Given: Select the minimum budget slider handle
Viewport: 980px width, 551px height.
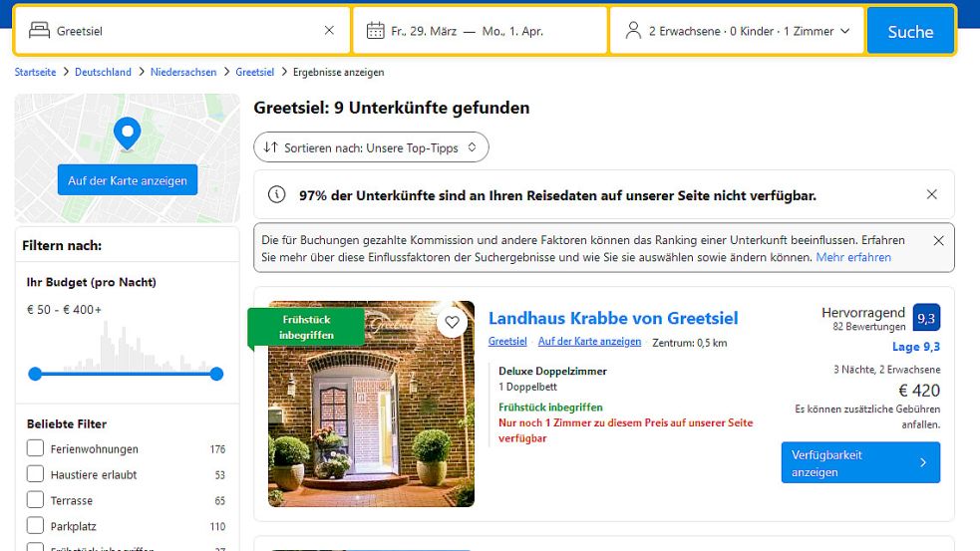Looking at the screenshot, I should [x=35, y=374].
